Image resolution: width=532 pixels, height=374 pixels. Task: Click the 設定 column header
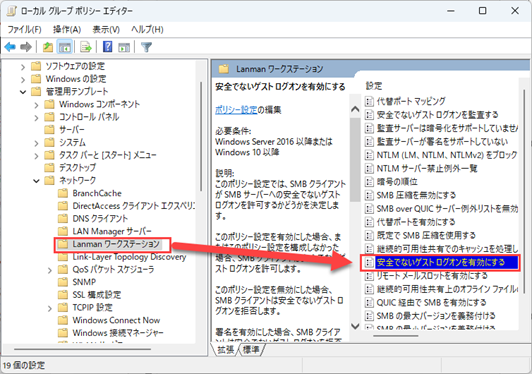coord(374,86)
